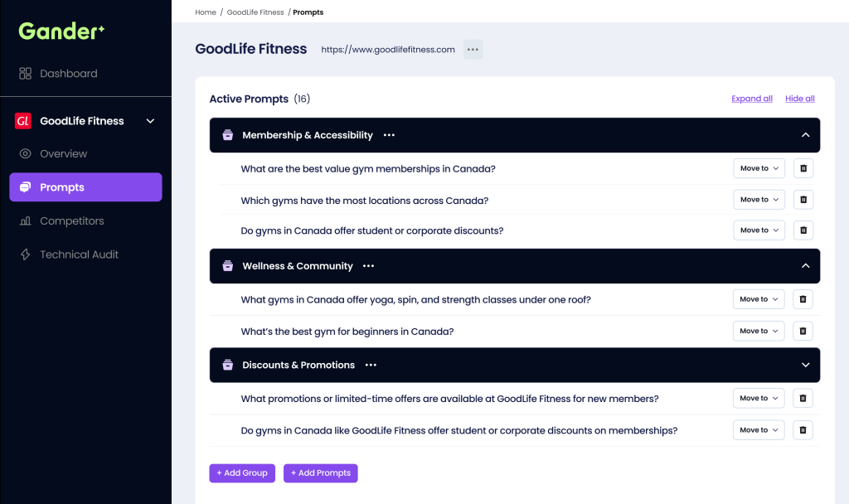The width and height of the screenshot is (849, 504).
Task: Toggle the Discounts & Promotions group chevron
Action: (805, 365)
